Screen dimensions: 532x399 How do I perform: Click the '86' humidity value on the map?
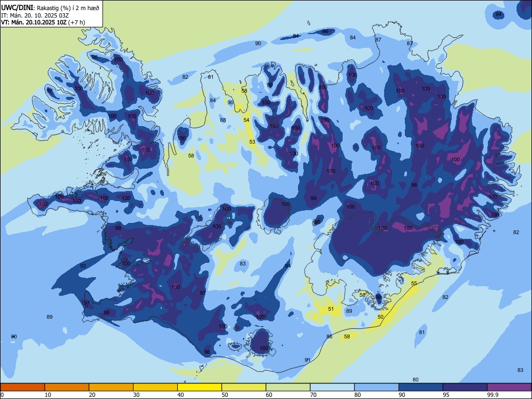click(329, 337)
